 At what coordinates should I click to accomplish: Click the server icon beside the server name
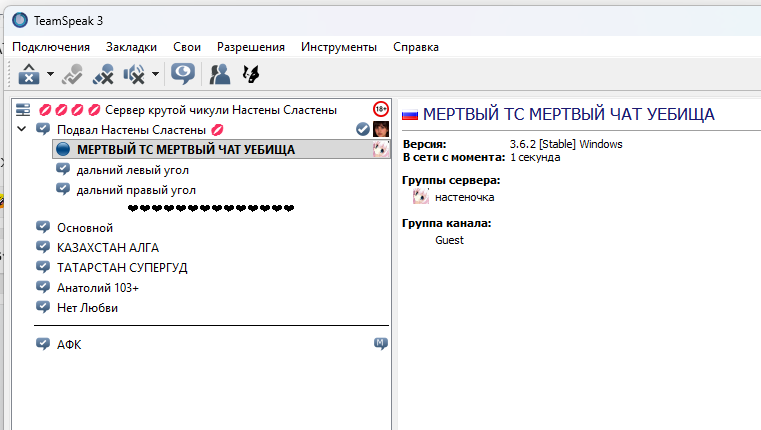[23, 110]
